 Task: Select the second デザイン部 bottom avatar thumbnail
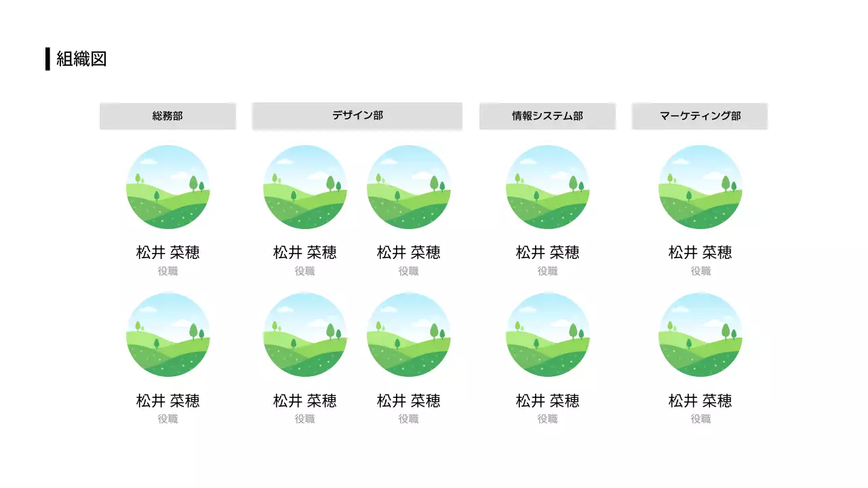click(x=408, y=335)
